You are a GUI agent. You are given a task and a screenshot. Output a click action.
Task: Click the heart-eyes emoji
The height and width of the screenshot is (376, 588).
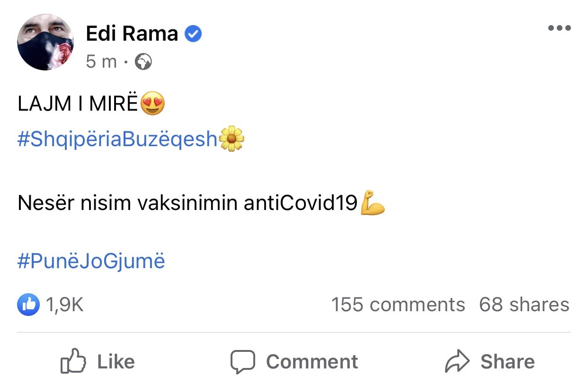(152, 105)
